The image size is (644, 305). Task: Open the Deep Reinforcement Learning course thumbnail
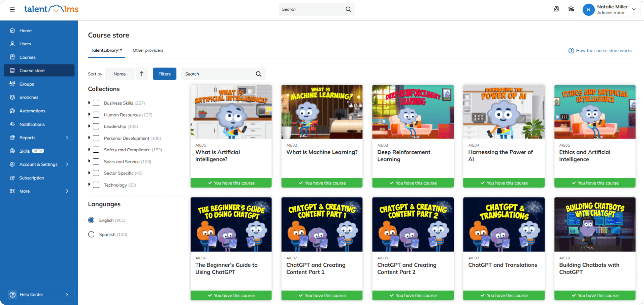(x=413, y=112)
